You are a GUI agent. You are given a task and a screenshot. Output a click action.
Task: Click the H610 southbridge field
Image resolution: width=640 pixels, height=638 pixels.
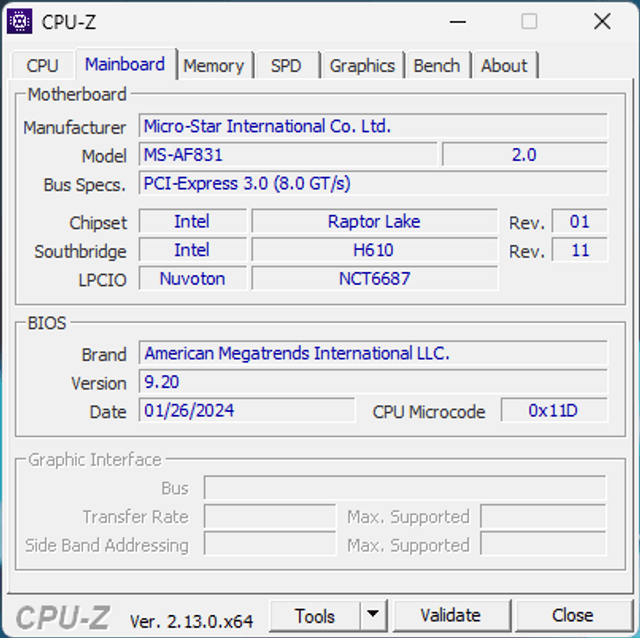point(374,250)
